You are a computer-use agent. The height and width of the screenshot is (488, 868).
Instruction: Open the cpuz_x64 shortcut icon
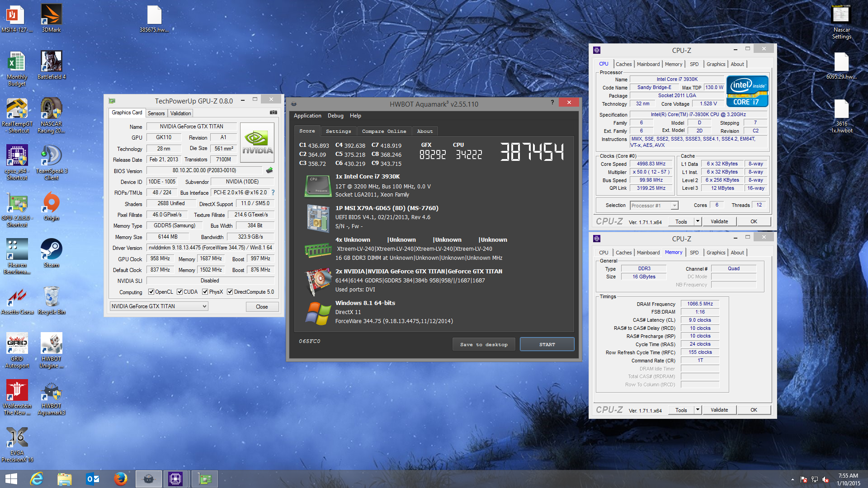(17, 162)
